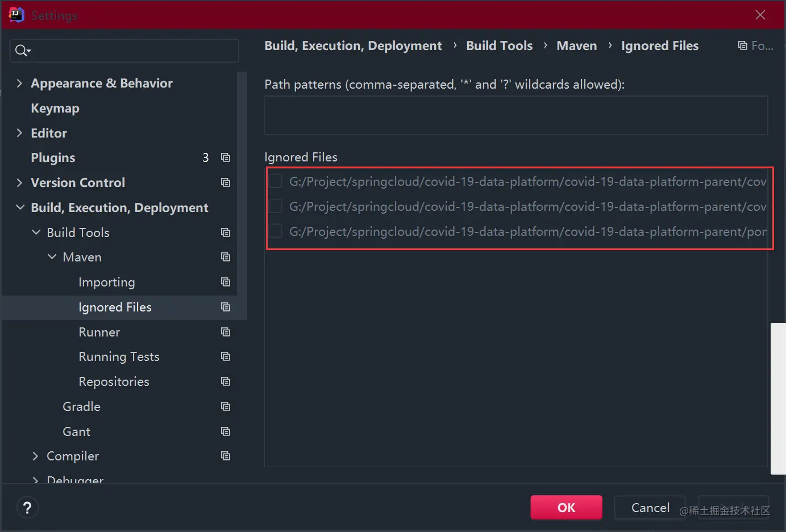Viewport: 786px width, 532px height.
Task: Click the Build Tools breadcrumb link
Action: (x=500, y=45)
